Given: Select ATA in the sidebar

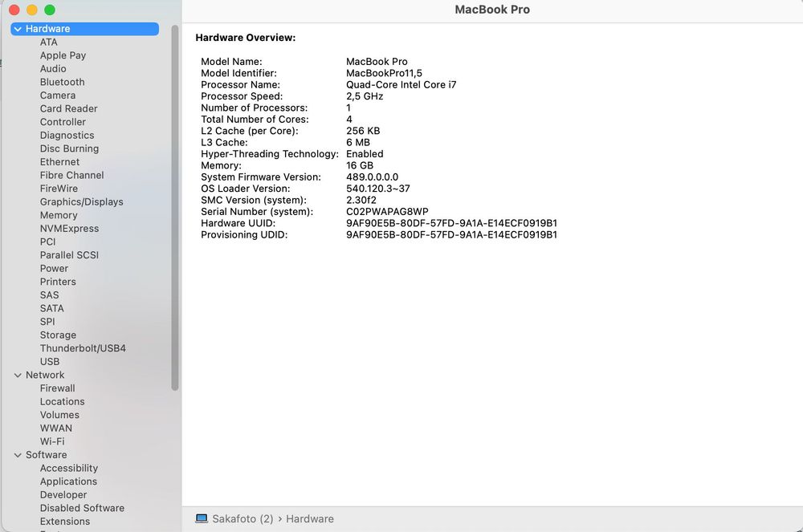Looking at the screenshot, I should (49, 42).
